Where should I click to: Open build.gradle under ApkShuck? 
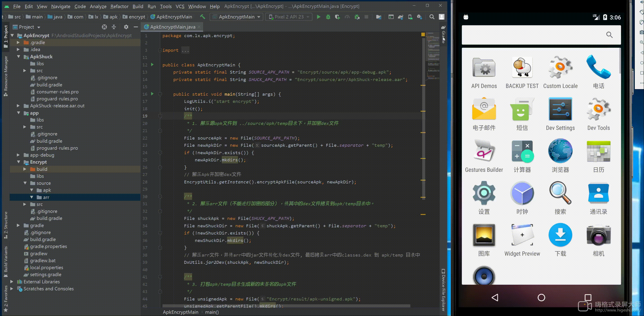49,85
